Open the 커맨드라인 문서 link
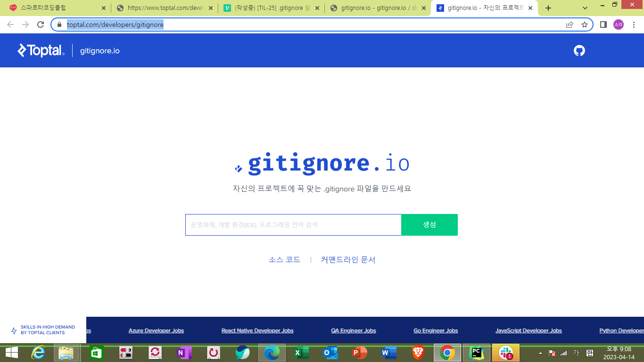The height and width of the screenshot is (362, 644). pos(348,260)
